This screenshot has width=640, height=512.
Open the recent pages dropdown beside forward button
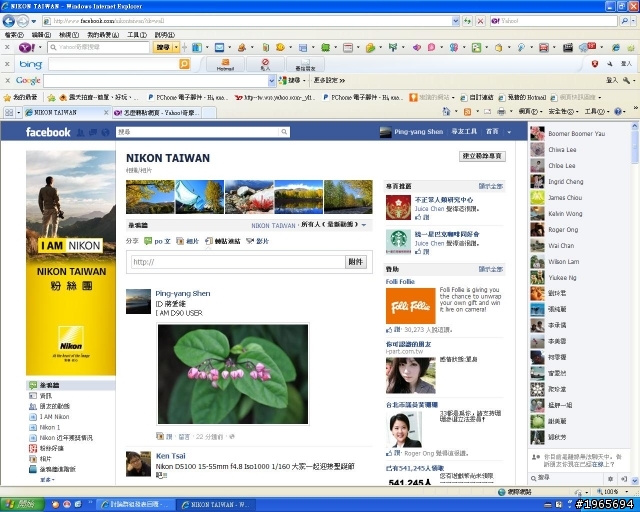pos(34,21)
